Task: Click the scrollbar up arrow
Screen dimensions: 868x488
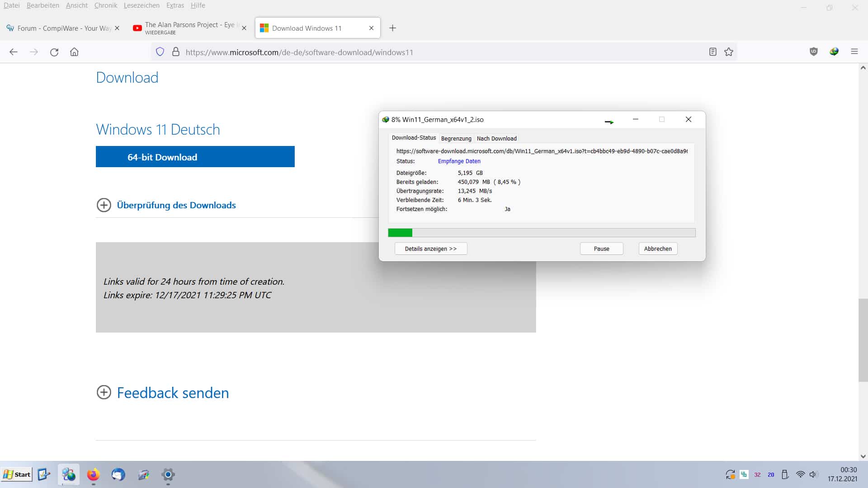Action: tap(863, 68)
